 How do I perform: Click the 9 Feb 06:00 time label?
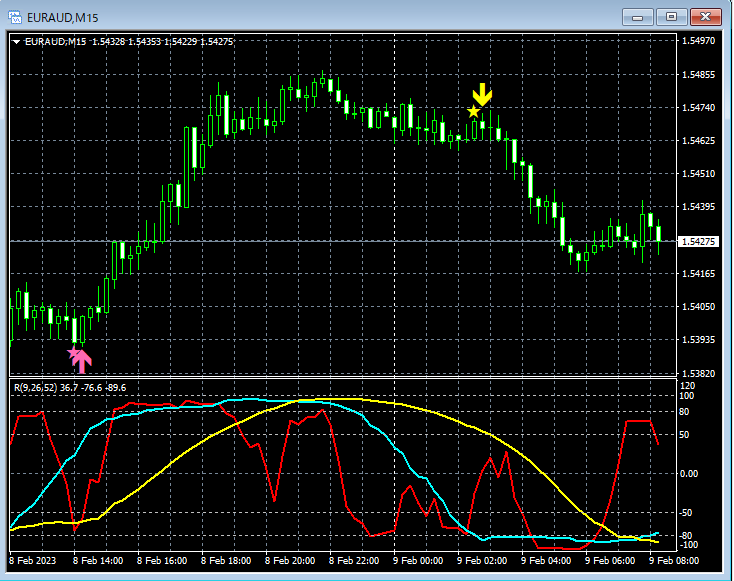tap(610, 560)
